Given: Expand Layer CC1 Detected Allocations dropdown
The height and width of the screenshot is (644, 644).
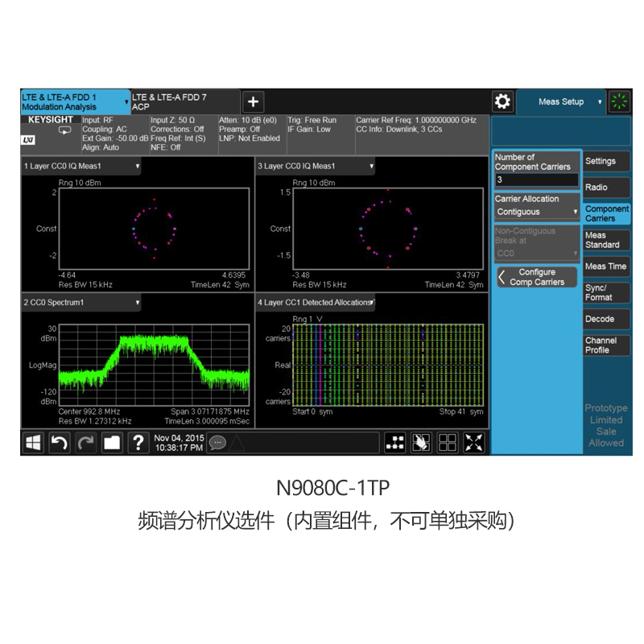Looking at the screenshot, I should point(372,303).
